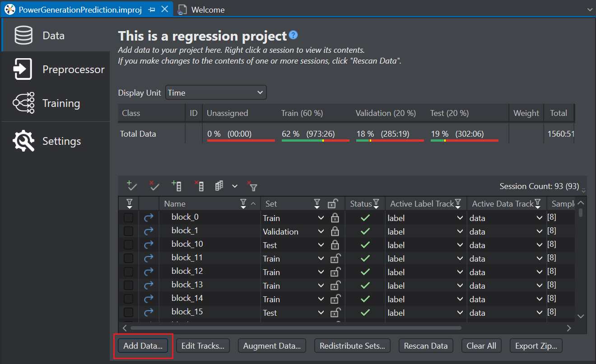Unlock the block_1 set lock
The image size is (596, 364).
(x=335, y=231)
